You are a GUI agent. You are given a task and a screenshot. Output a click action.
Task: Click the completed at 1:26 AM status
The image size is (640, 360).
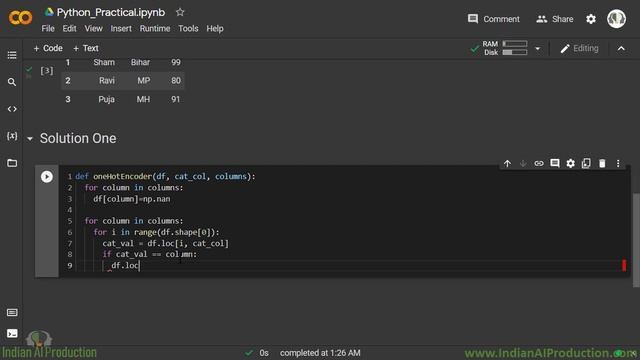[320, 353]
